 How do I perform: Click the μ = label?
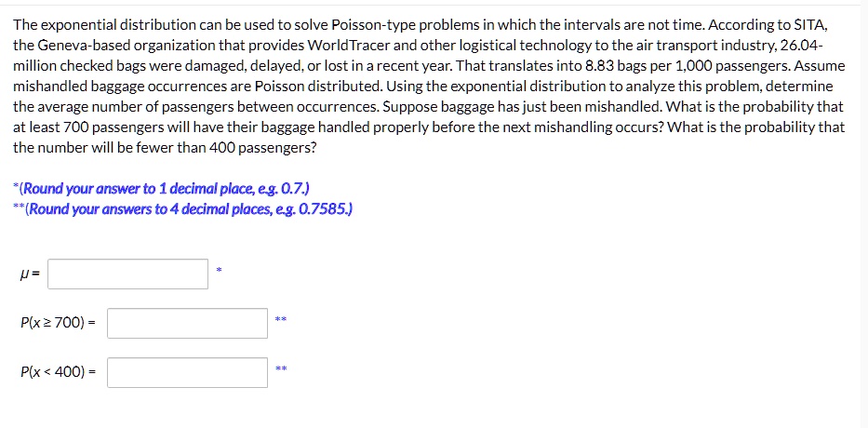(30, 274)
